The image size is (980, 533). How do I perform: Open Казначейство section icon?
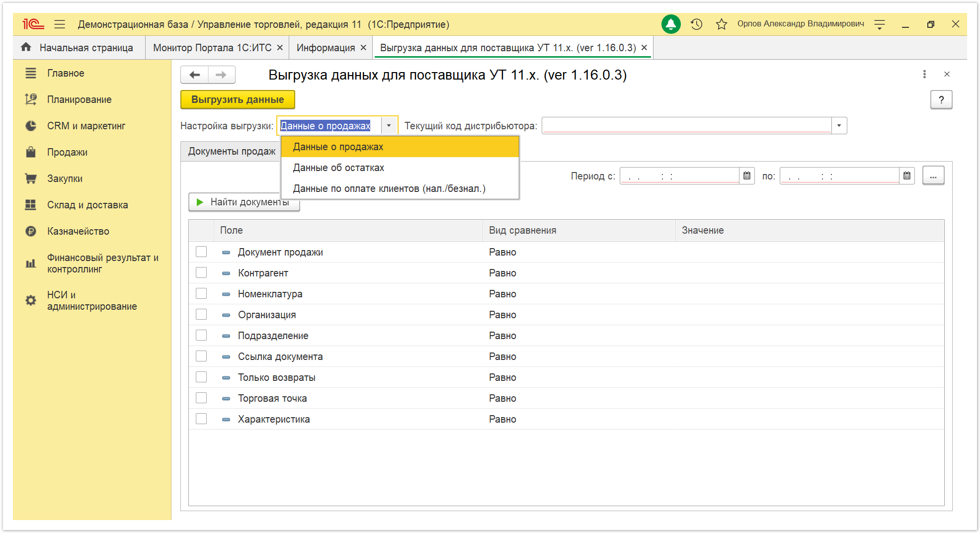pos(31,231)
